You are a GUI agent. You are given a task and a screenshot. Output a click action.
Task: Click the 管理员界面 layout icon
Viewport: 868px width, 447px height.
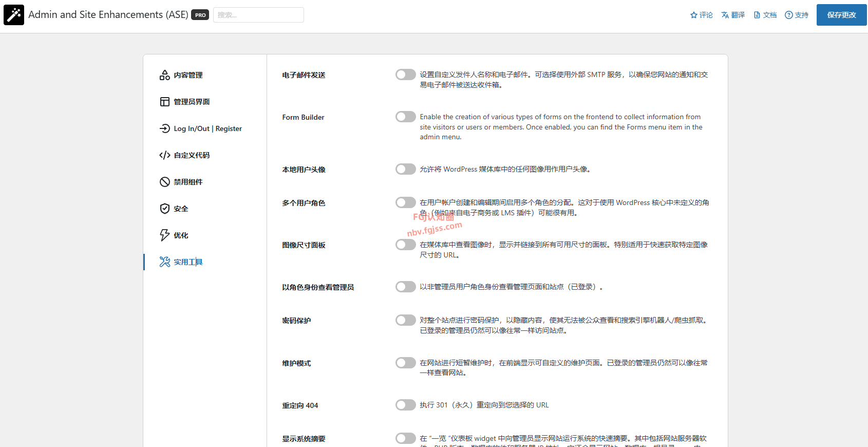[165, 102]
